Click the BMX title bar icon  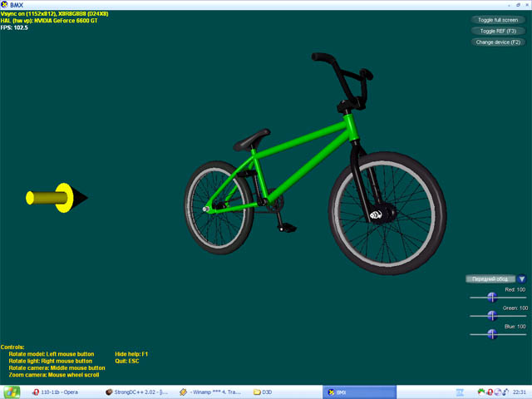pos(6,5)
